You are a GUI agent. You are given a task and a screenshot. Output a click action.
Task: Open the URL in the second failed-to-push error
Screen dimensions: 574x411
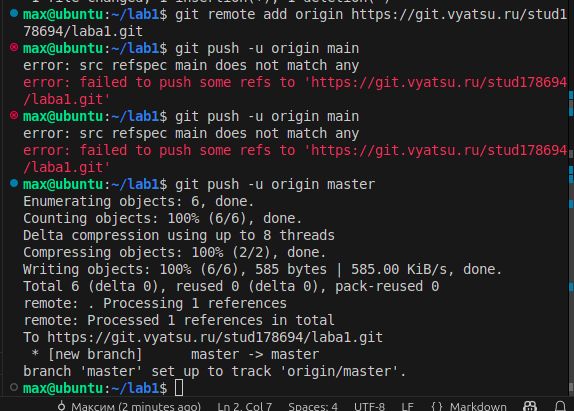[295, 159]
